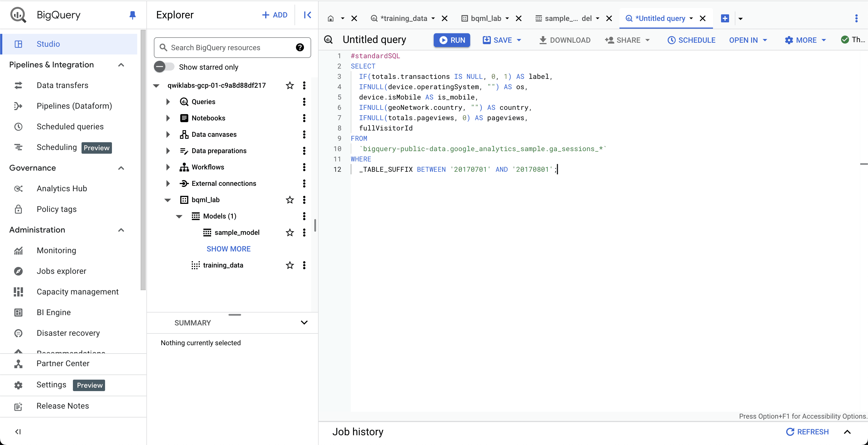Collapse the Pipelines & Integration section
The height and width of the screenshot is (445, 868).
121,65
